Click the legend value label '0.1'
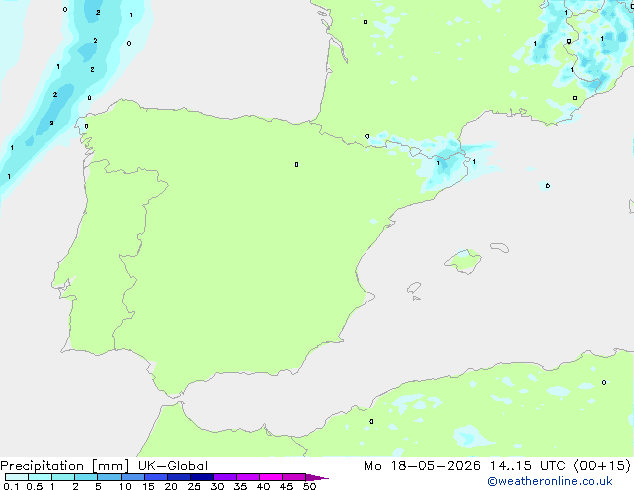Image resolution: width=634 pixels, height=490 pixels. point(11,486)
